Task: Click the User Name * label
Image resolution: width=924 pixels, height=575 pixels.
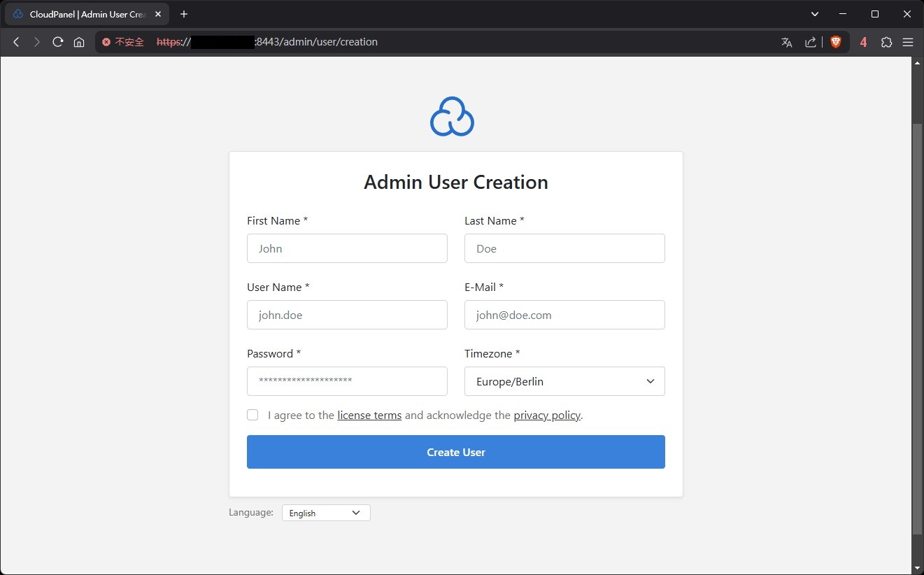Action: pyautogui.click(x=278, y=287)
